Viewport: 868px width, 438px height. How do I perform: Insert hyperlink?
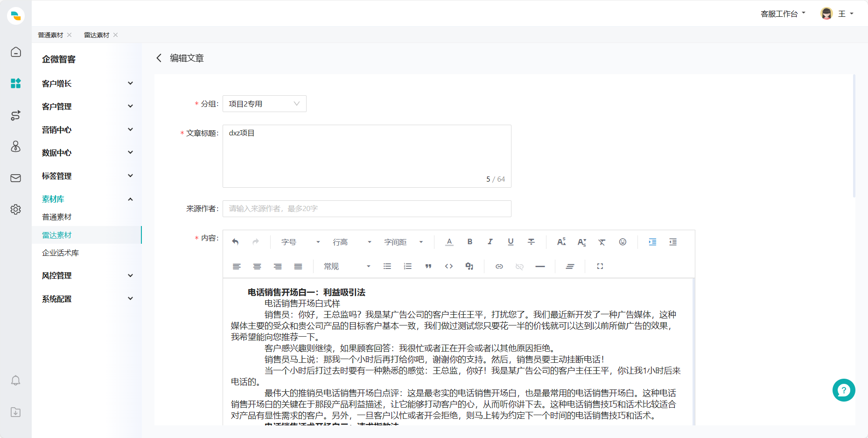coord(499,266)
